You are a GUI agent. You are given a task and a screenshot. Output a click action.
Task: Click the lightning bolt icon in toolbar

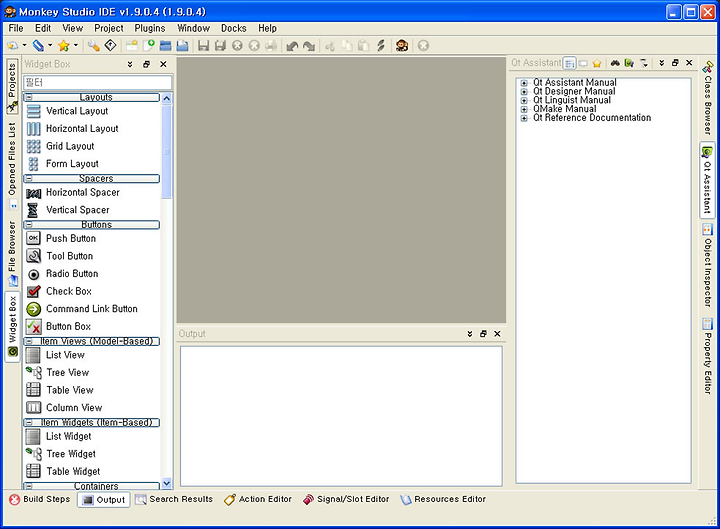pyautogui.click(x=381, y=45)
